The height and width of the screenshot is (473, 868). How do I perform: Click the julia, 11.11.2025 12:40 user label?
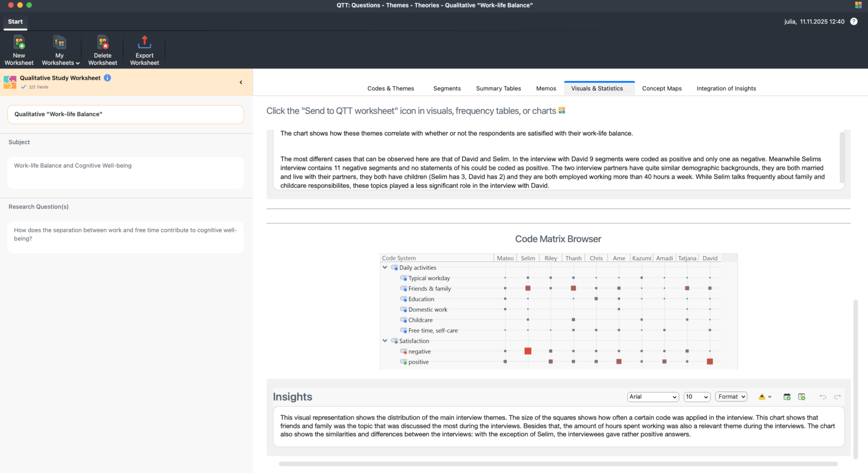(814, 22)
